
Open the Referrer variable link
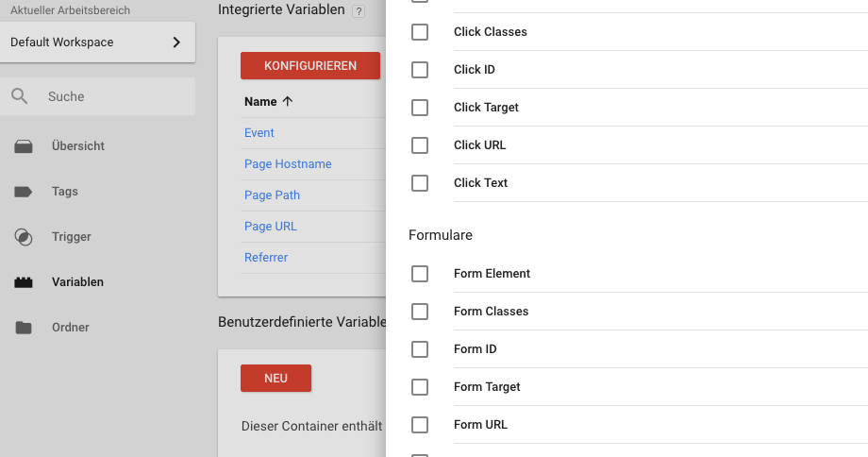click(x=266, y=257)
